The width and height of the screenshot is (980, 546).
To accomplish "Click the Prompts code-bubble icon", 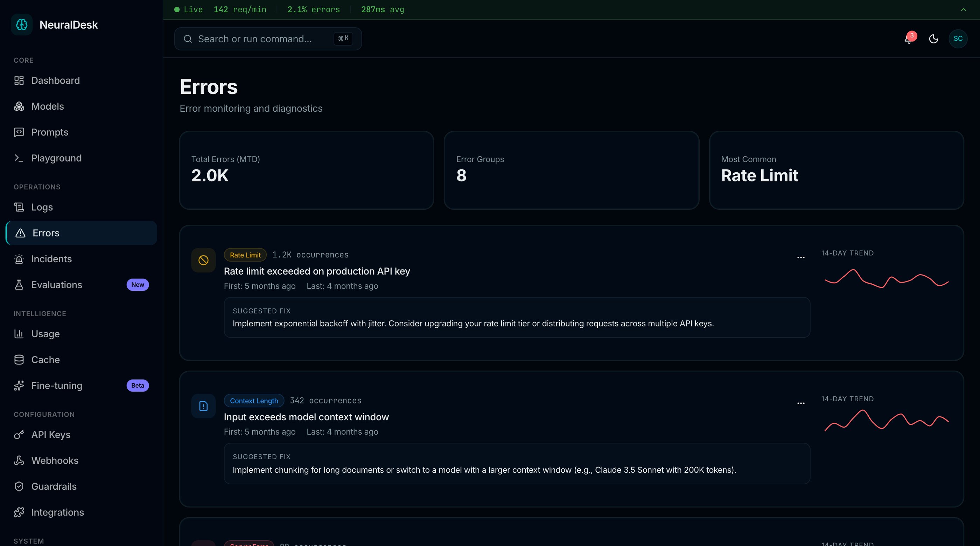I will point(19,132).
